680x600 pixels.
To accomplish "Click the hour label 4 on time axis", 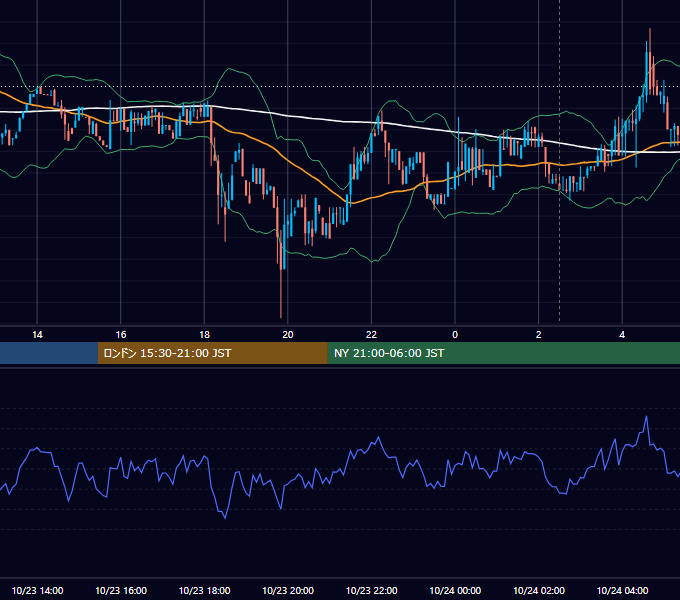I will (x=622, y=335).
